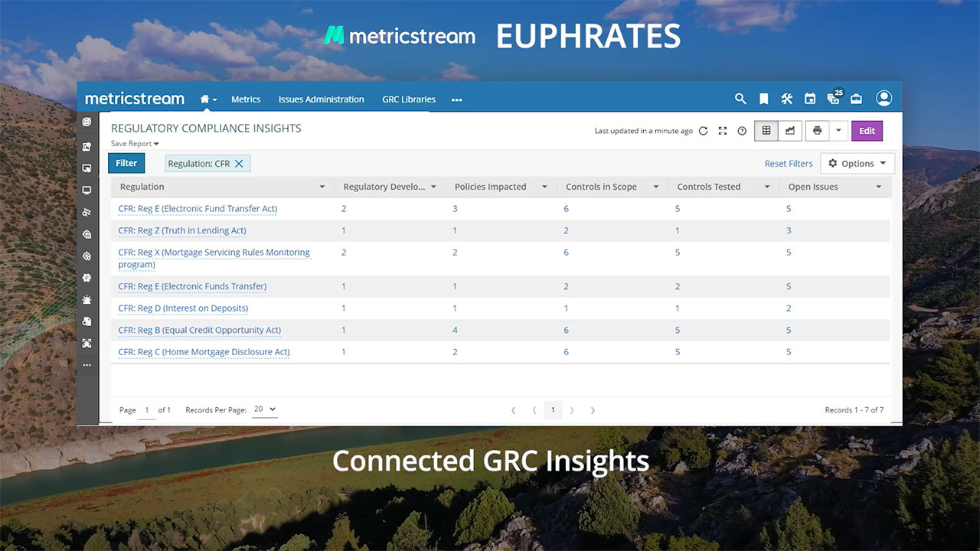Click Policies Impacted value 3 for Electronic Fund Transfer Act
Viewport: 980px width, 551px height.
(455, 209)
